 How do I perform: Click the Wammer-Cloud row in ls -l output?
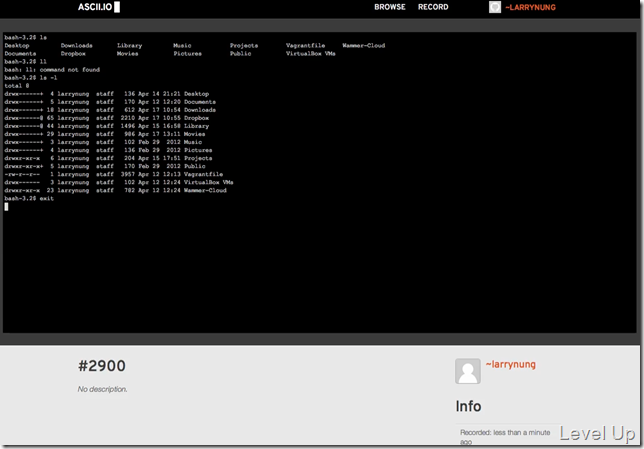[115, 191]
